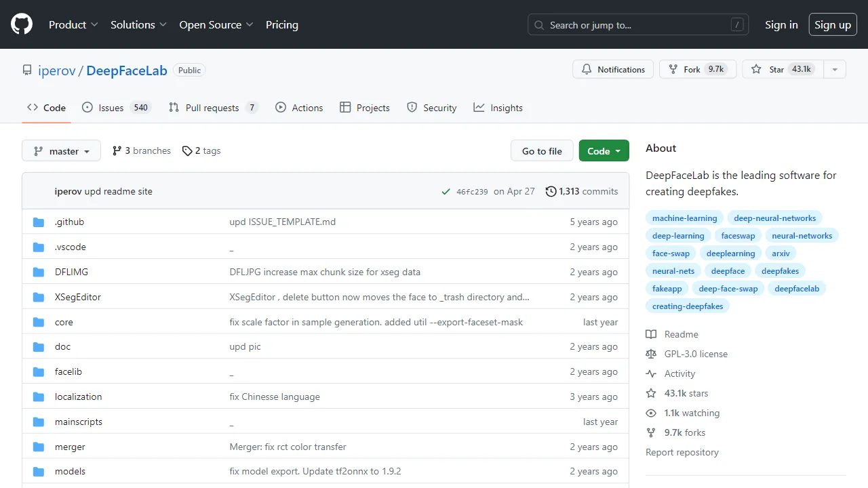
Task: Click the Pricing link
Action: [x=282, y=24]
